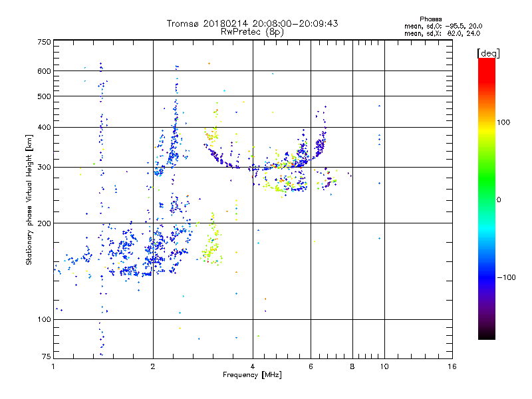
Task: Click the x-axis tick label '10'
Action: pos(384,366)
